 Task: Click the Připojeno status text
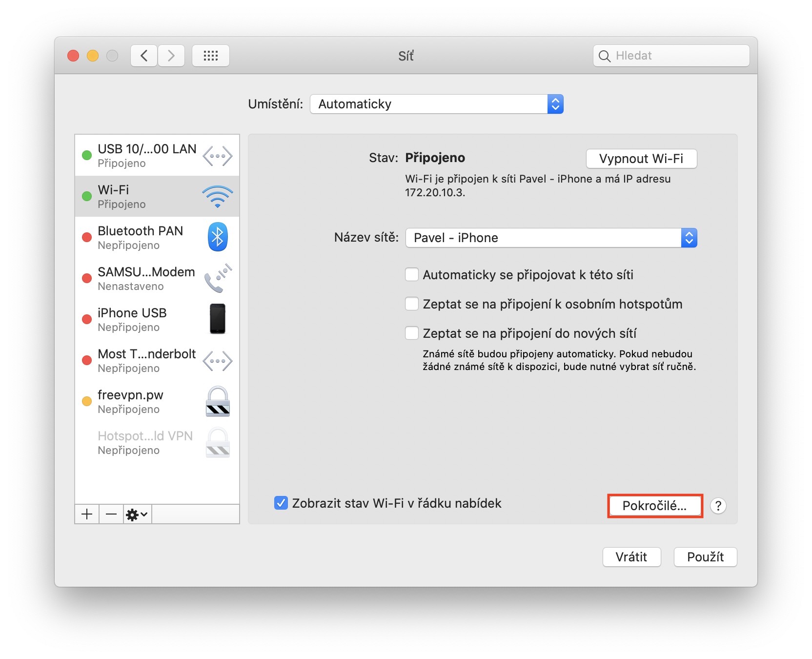435,158
